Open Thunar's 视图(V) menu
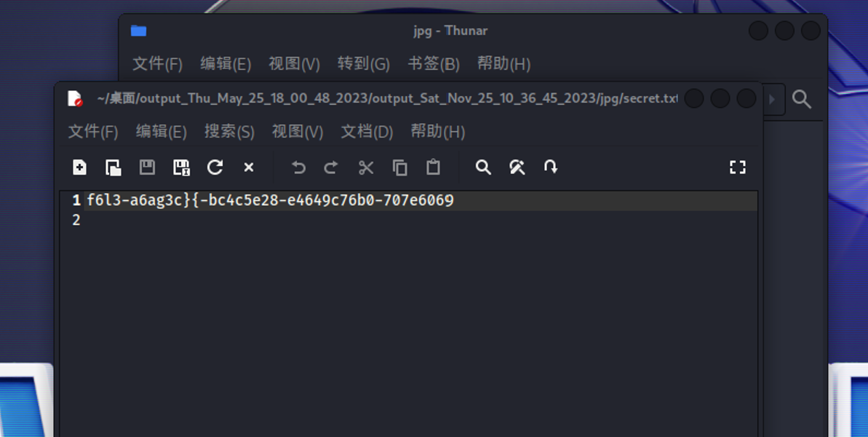Screen dimensions: 868x437 pyautogui.click(x=295, y=63)
